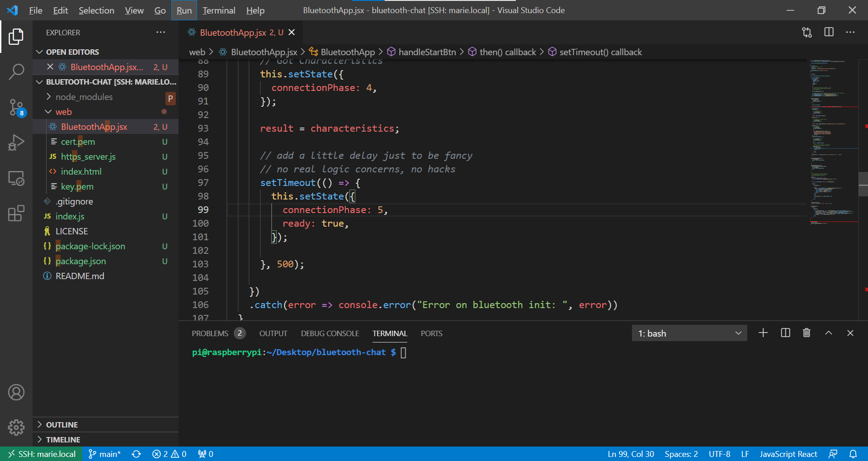The width and height of the screenshot is (868, 461).
Task: Open the Remote Explorer view
Action: coord(16,178)
